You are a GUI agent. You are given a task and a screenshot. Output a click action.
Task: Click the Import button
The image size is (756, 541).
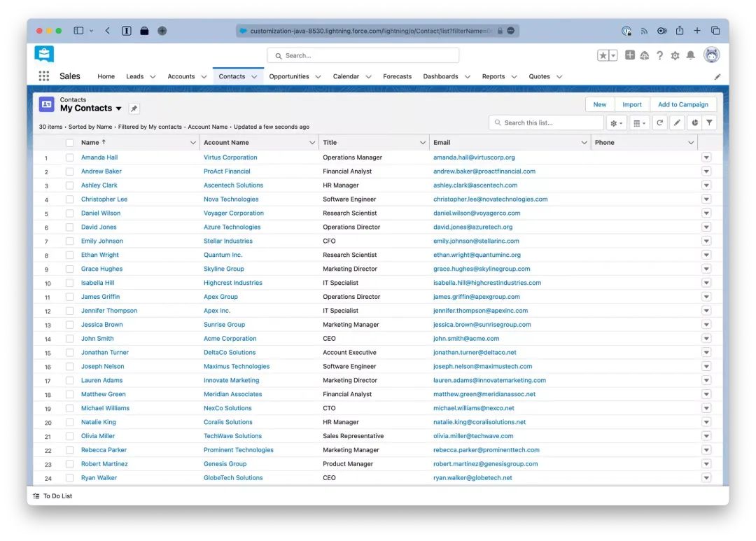point(631,104)
